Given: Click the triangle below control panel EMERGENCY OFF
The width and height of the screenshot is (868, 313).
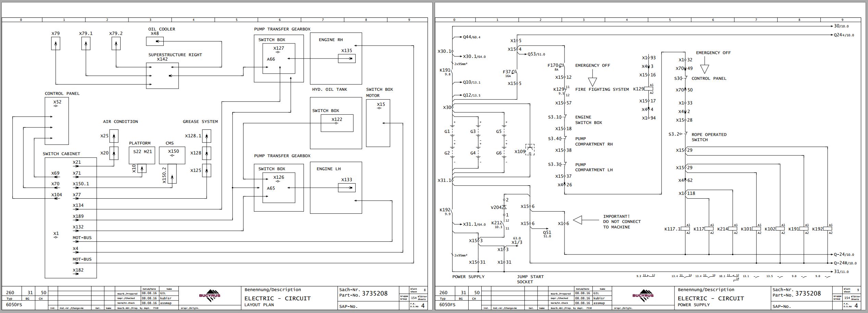Looking at the screenshot, I should (704, 69).
